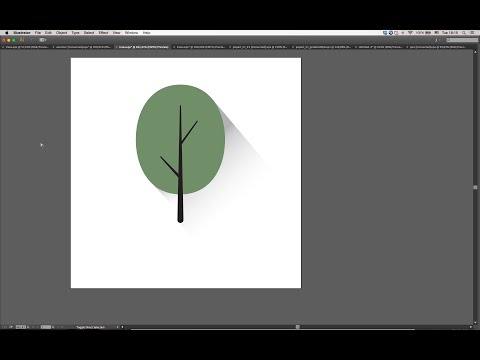
Task: Click the scroll up arrow
Action: pyautogui.click(x=475, y=52)
